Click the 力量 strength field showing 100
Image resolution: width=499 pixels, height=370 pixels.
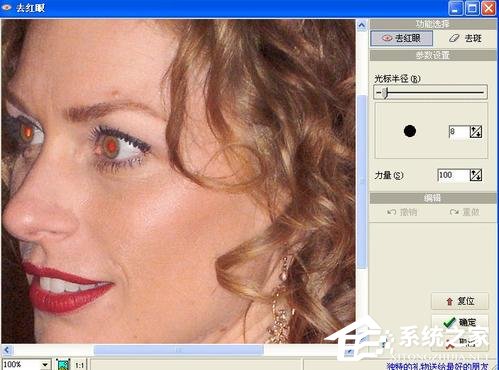453,175
